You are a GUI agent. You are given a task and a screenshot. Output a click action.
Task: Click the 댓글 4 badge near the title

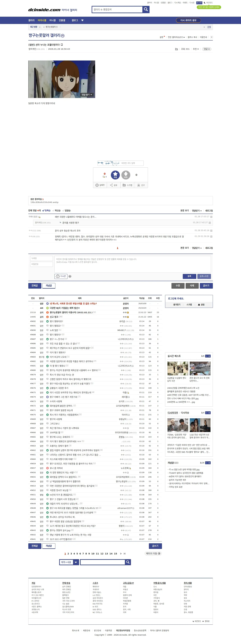coord(207,49)
